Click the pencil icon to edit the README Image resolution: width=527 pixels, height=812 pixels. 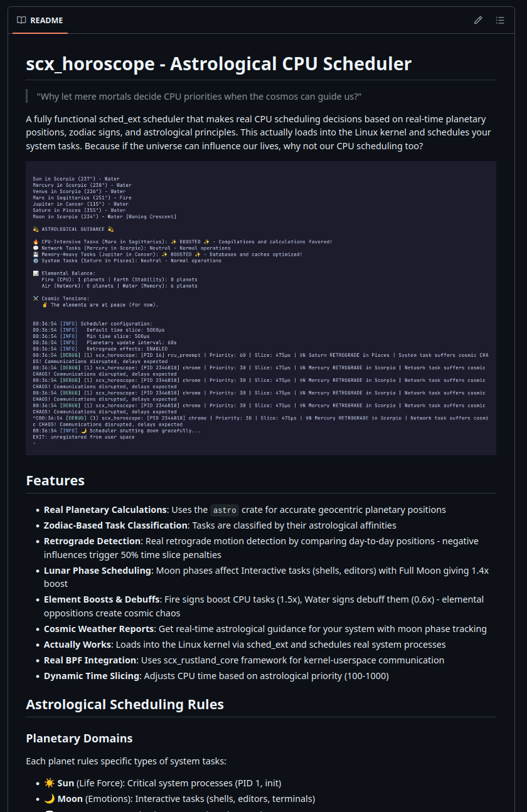[x=478, y=20]
